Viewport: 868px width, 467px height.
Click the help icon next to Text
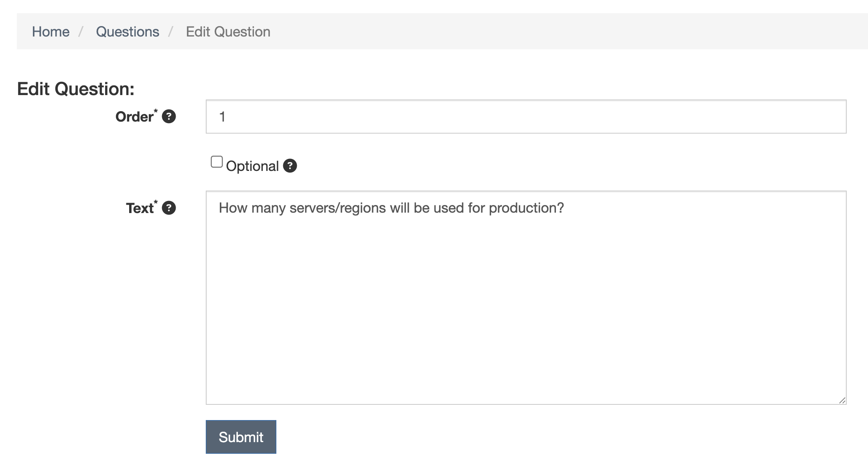click(169, 208)
